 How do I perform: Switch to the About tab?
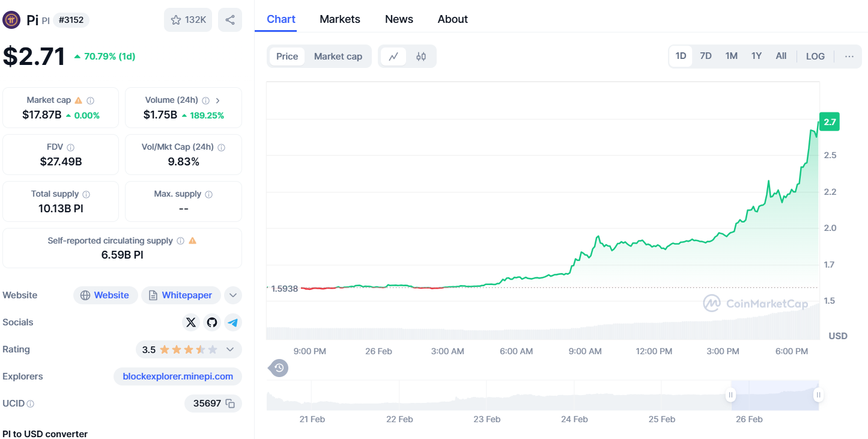pyautogui.click(x=453, y=19)
